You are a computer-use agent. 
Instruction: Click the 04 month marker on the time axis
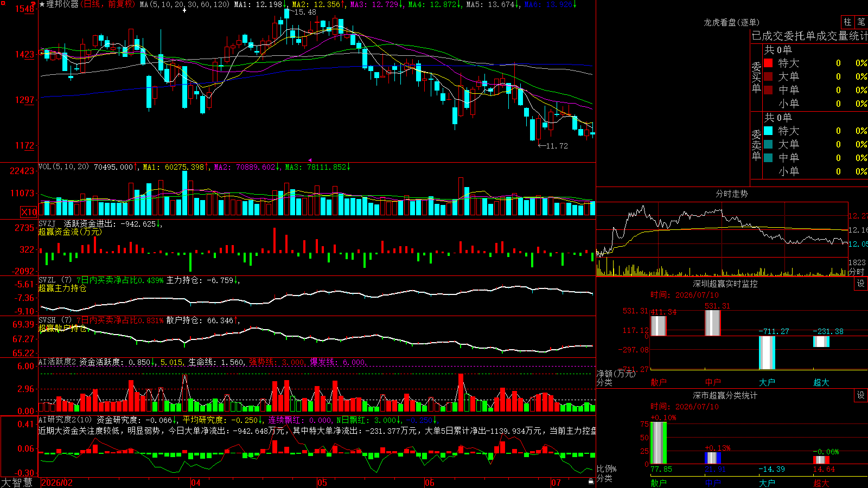(195, 483)
